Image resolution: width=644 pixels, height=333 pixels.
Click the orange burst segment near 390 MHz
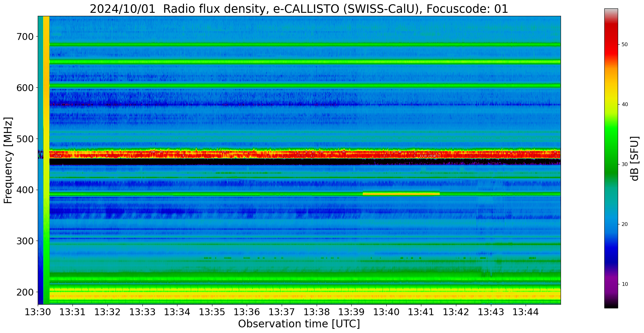[401, 194]
